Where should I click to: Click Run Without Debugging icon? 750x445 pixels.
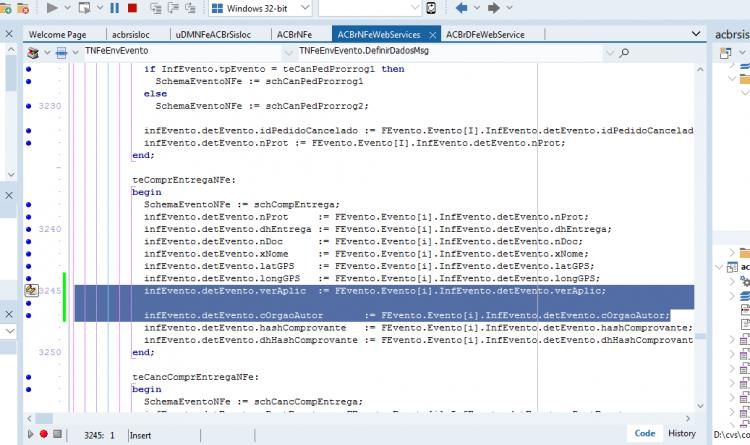[x=84, y=8]
